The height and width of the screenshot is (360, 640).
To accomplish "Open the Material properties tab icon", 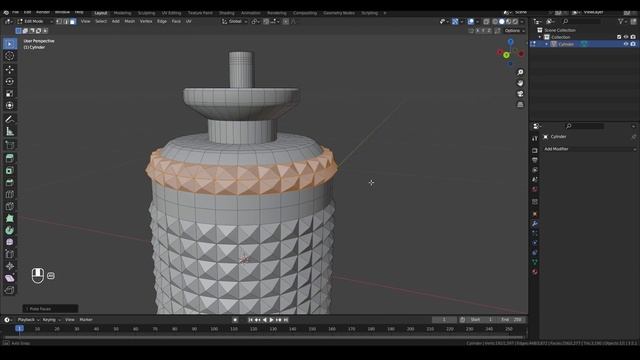I will pos(535,272).
